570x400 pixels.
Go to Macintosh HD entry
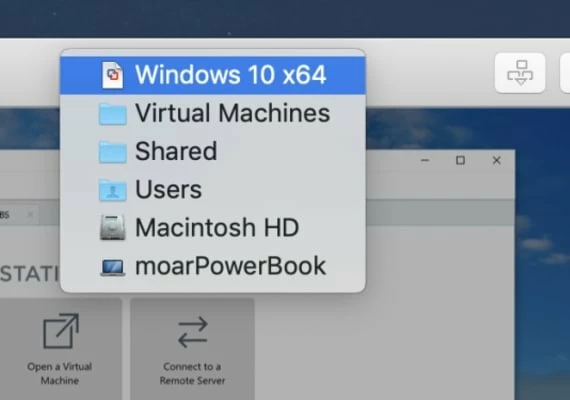tap(213, 228)
